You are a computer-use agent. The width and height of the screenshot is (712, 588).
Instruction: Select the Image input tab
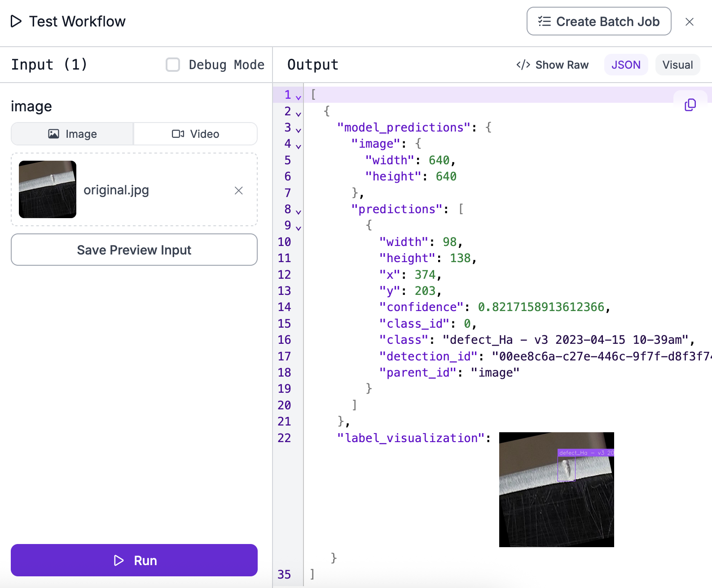tap(73, 134)
